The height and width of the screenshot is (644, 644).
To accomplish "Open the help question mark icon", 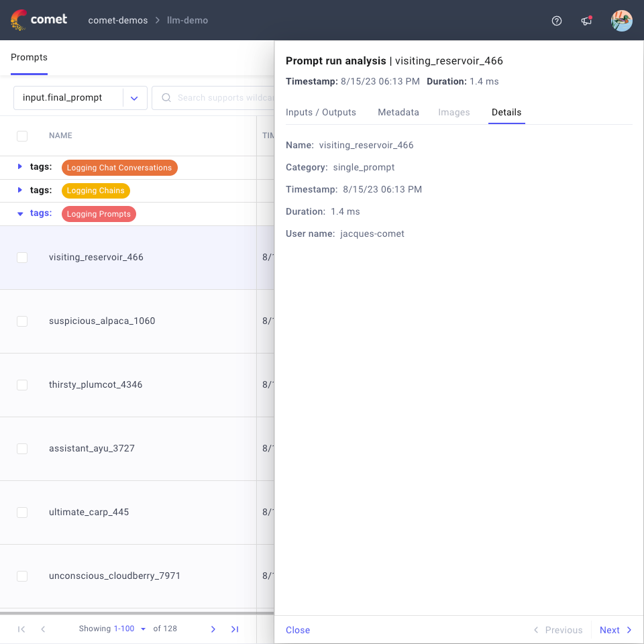I will (x=556, y=21).
